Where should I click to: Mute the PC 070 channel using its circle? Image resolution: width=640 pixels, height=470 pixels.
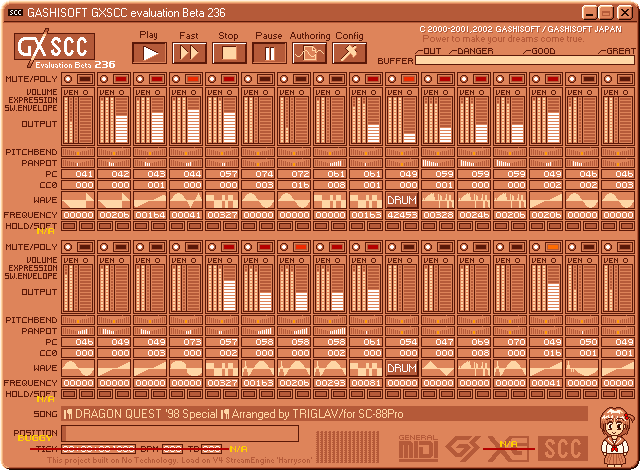coord(500,247)
